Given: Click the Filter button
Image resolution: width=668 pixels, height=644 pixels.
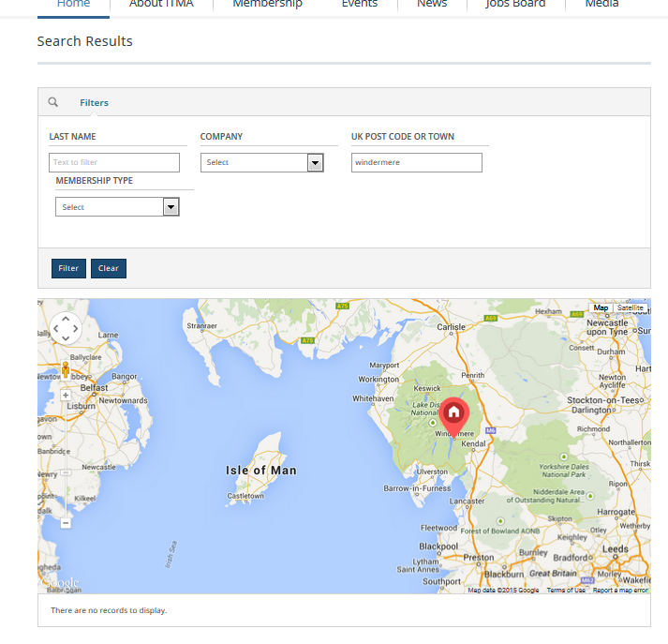Looking at the screenshot, I should coord(68,268).
